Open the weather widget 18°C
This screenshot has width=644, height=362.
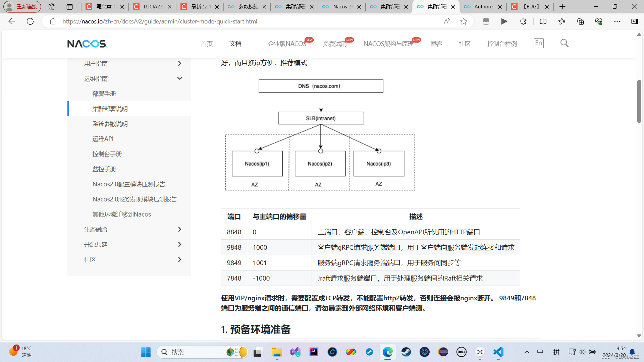(x=21, y=352)
